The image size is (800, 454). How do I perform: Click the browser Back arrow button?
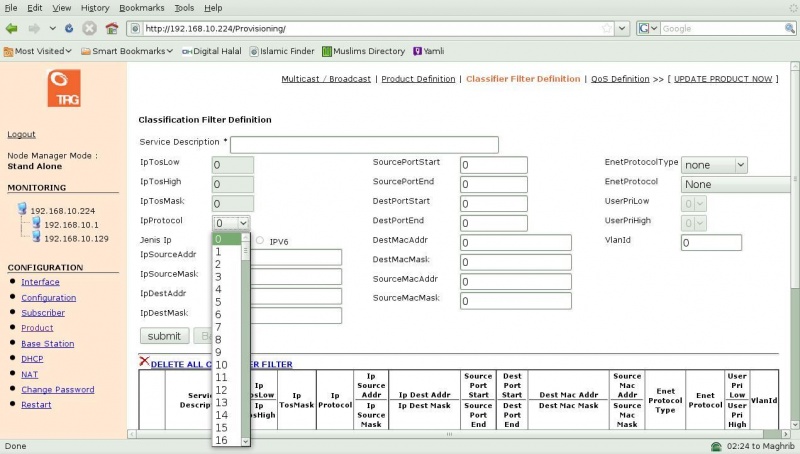tap(12, 29)
